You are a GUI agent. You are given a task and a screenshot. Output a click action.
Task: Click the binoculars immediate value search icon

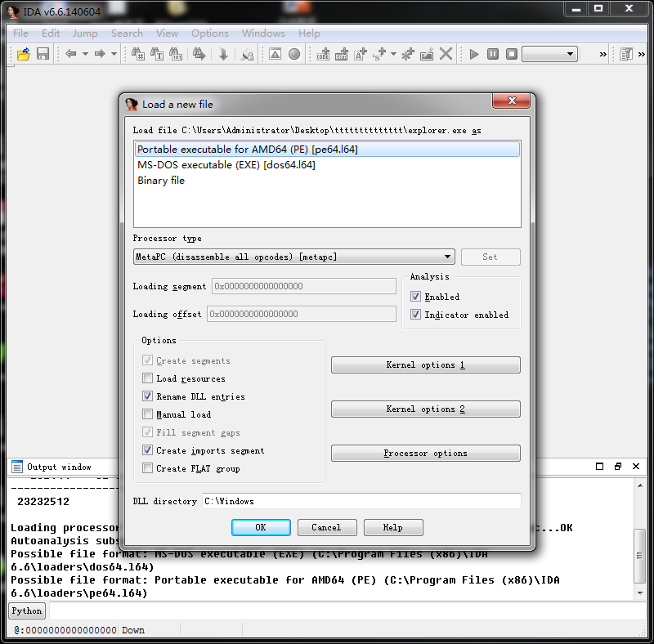[138, 54]
